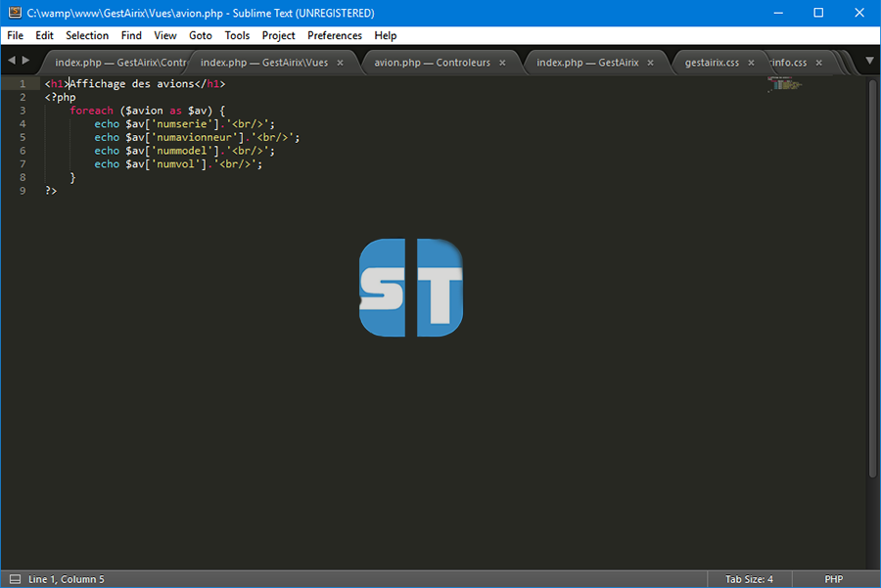Toggle the side bar icon in status bar
The height and width of the screenshot is (588, 881).
click(13, 579)
